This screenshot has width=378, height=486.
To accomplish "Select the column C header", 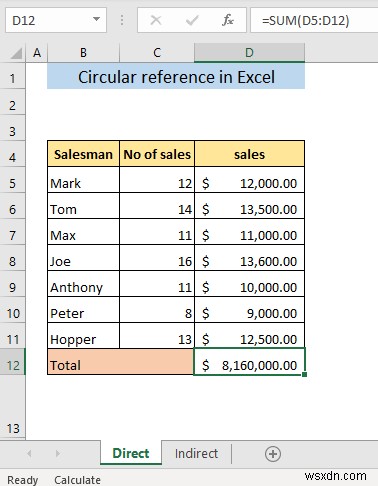I will (157, 53).
